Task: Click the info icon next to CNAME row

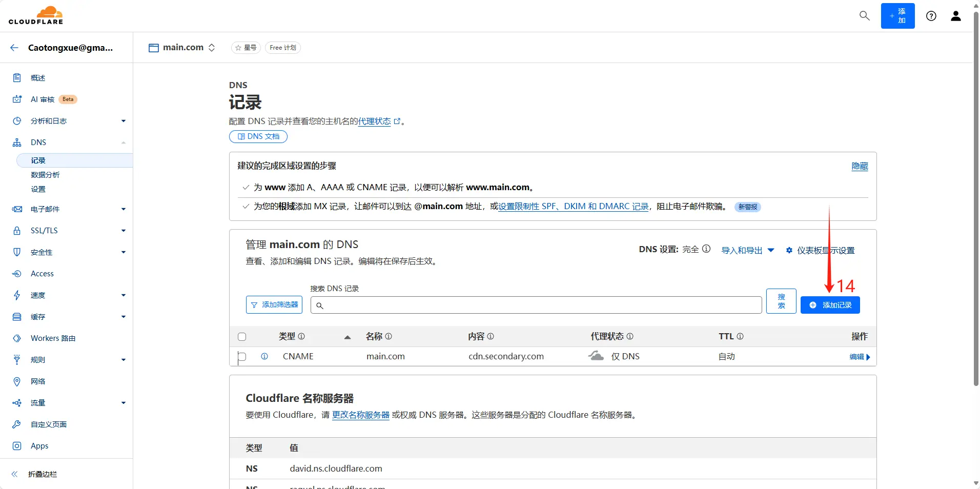Action: tap(264, 356)
